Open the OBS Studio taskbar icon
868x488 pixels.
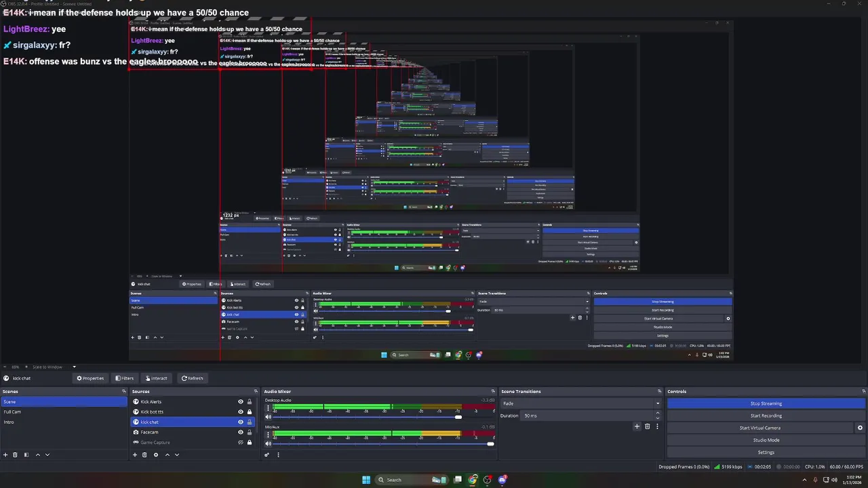(488, 480)
